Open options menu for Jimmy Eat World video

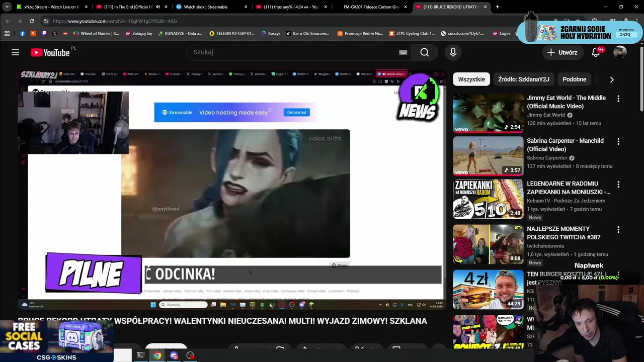click(x=618, y=99)
